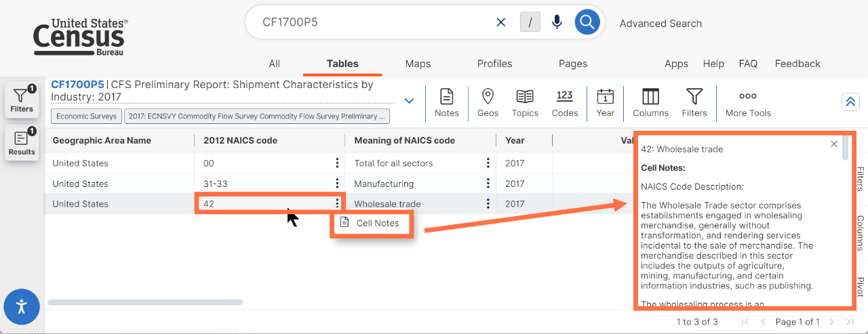Activate voice search microphone icon
The image size is (868, 334).
click(557, 22)
